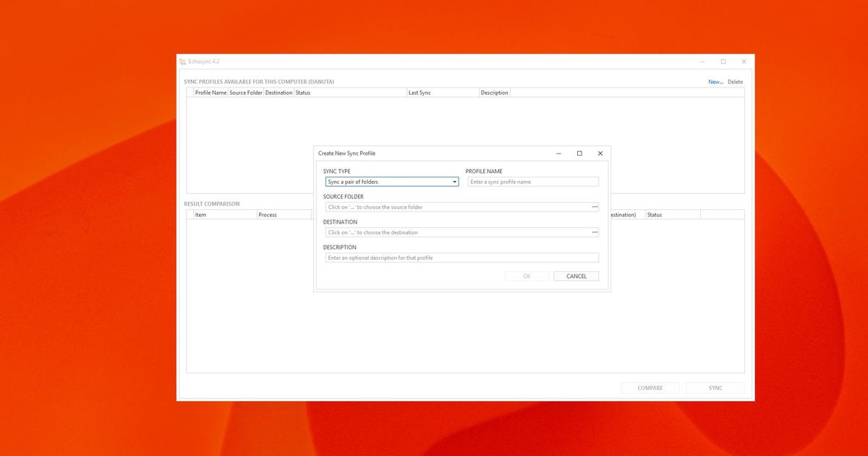Open the source folder browse '...' picker

point(595,206)
